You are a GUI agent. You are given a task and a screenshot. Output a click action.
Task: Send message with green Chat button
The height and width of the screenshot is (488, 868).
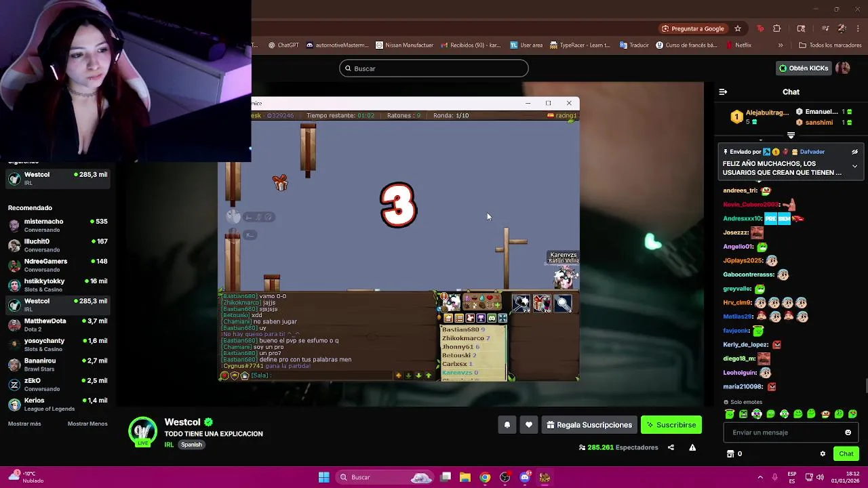tap(846, 454)
